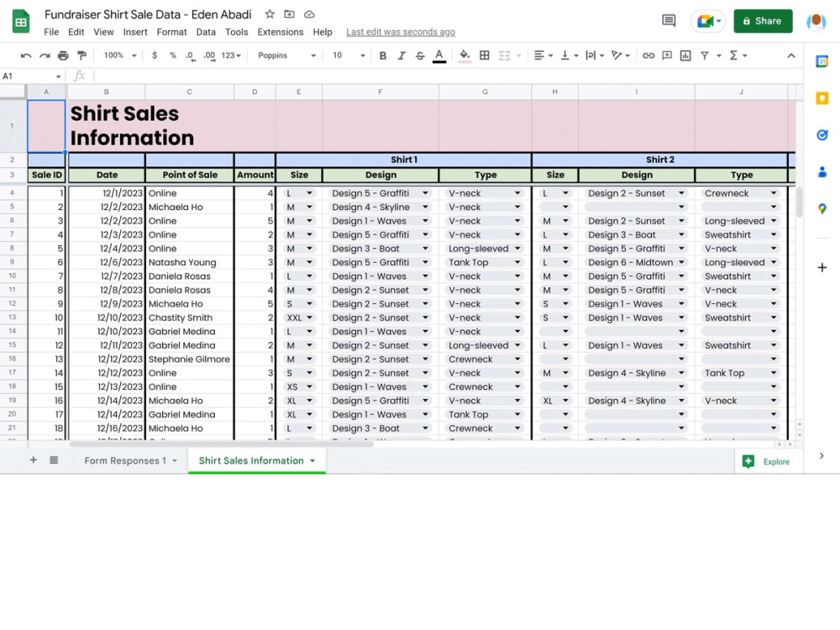Open the Extensions menu
This screenshot has height=630, width=840.
coord(281,32)
